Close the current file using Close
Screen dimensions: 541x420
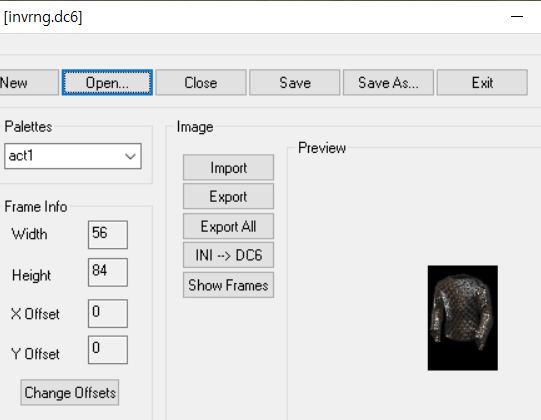tap(201, 82)
